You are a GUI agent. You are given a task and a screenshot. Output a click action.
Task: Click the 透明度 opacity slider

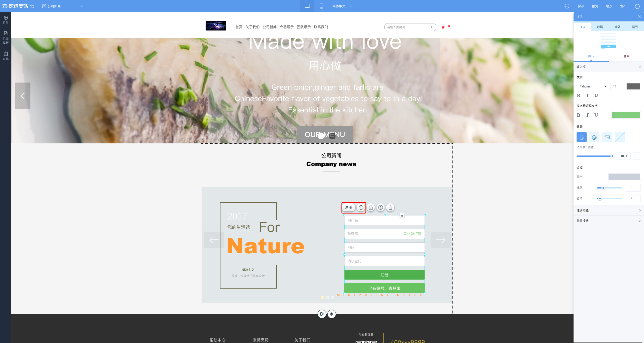click(595, 156)
